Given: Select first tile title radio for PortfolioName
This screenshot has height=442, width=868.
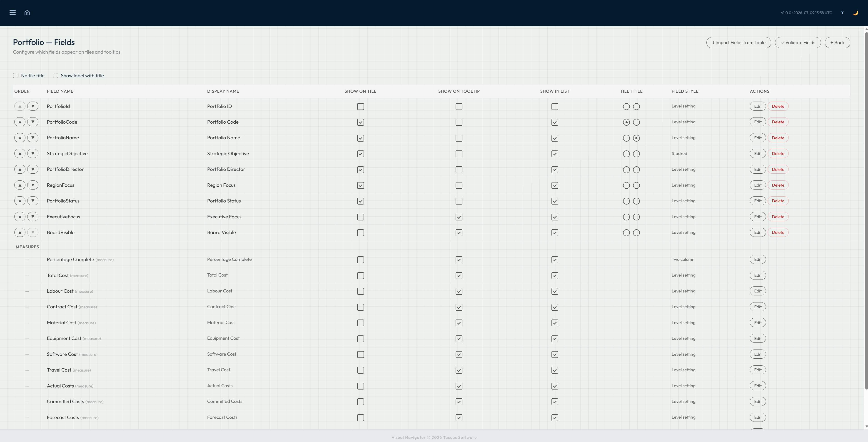Looking at the screenshot, I should pyautogui.click(x=626, y=138).
